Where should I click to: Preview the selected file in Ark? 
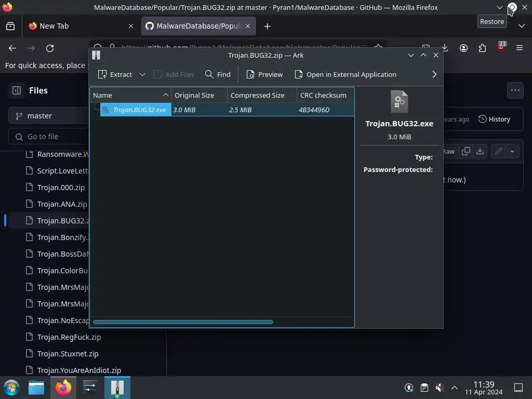pyautogui.click(x=264, y=74)
